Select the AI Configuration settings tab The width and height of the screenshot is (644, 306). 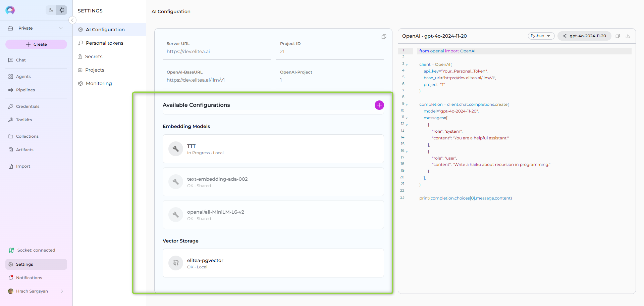(x=110, y=30)
